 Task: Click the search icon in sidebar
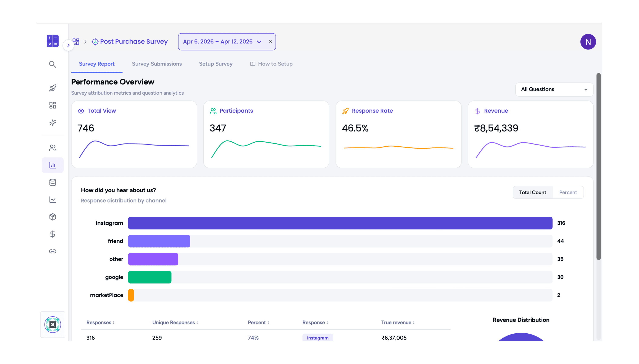coord(52,64)
